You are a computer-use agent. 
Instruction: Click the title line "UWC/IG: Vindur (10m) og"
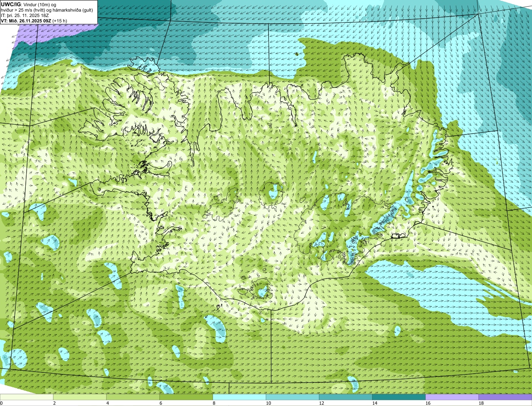point(28,4)
